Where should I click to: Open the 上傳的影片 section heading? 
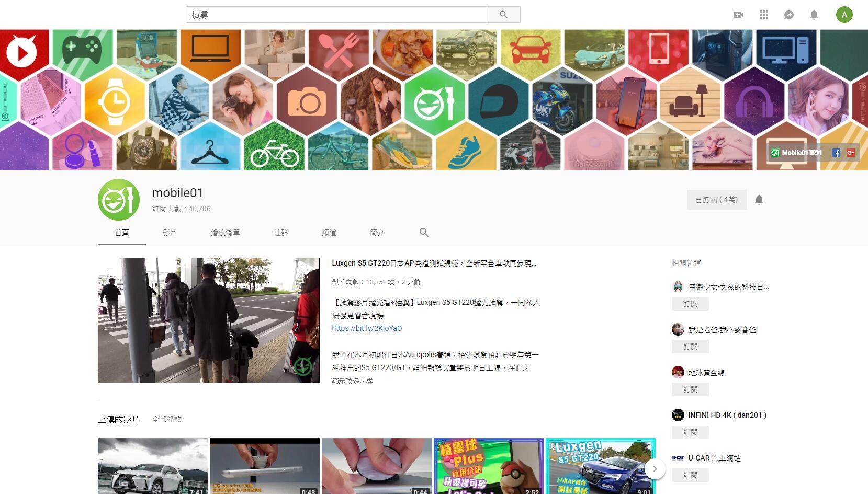point(119,419)
